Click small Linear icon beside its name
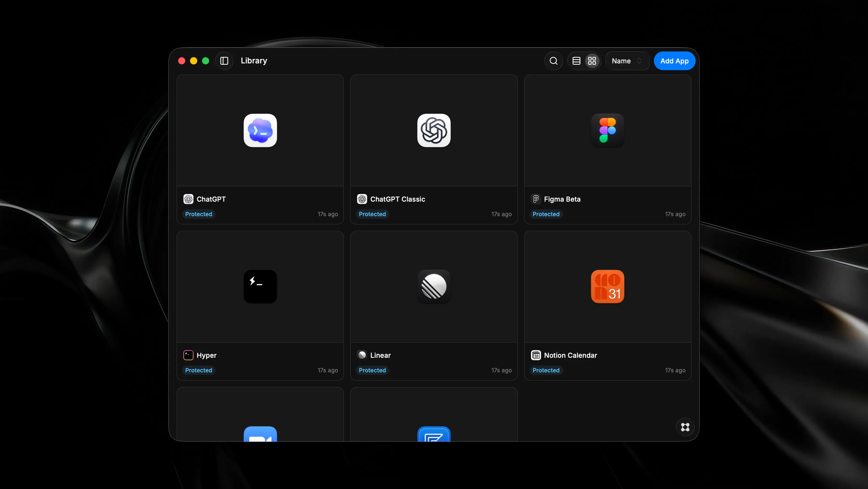The height and width of the screenshot is (489, 868). tap(362, 355)
